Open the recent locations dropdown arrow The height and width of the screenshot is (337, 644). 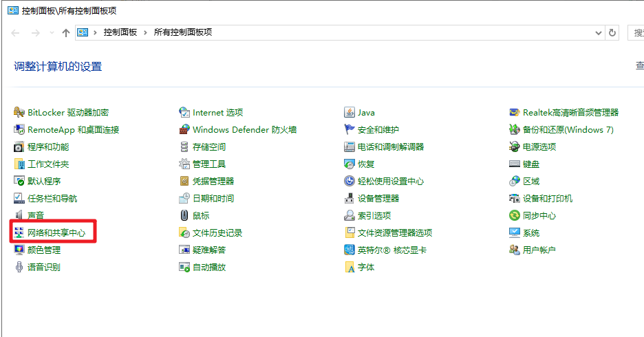click(52, 32)
